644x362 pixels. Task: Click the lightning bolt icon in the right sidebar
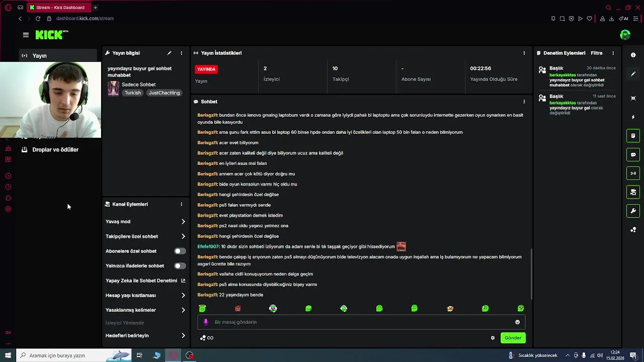coord(633,117)
